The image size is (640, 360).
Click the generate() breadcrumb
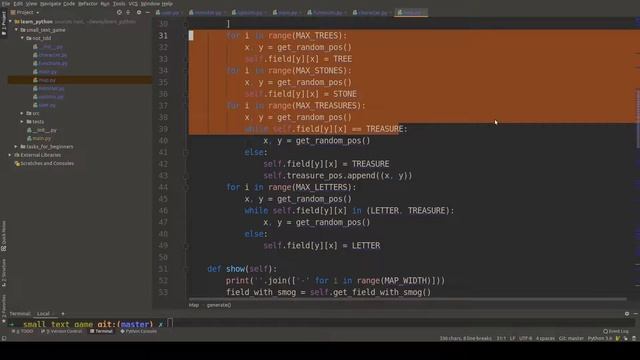point(219,305)
